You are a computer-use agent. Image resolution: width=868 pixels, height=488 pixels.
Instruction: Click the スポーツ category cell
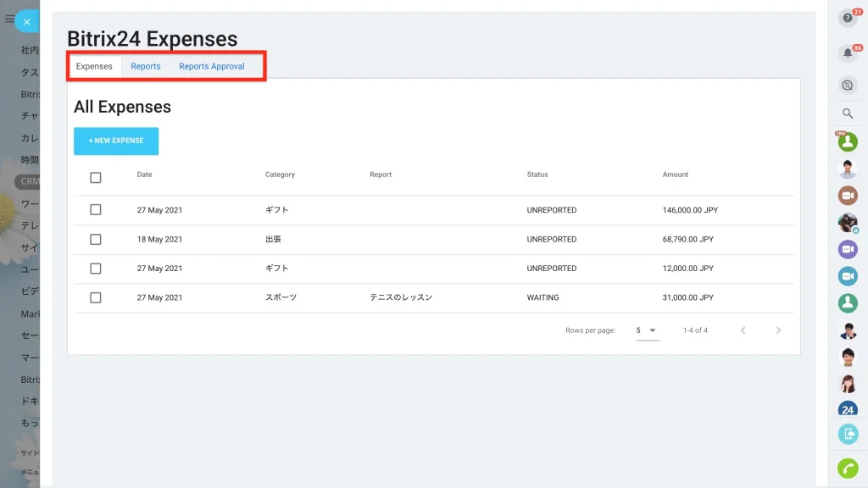click(x=281, y=297)
